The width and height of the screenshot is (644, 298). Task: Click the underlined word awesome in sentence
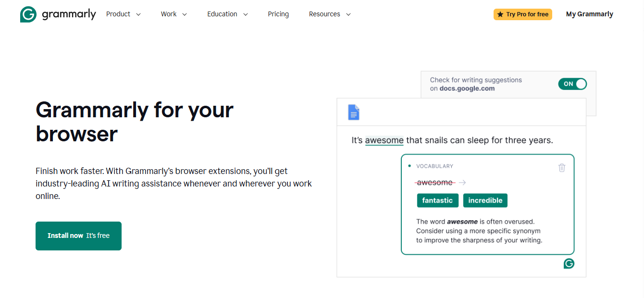point(384,140)
